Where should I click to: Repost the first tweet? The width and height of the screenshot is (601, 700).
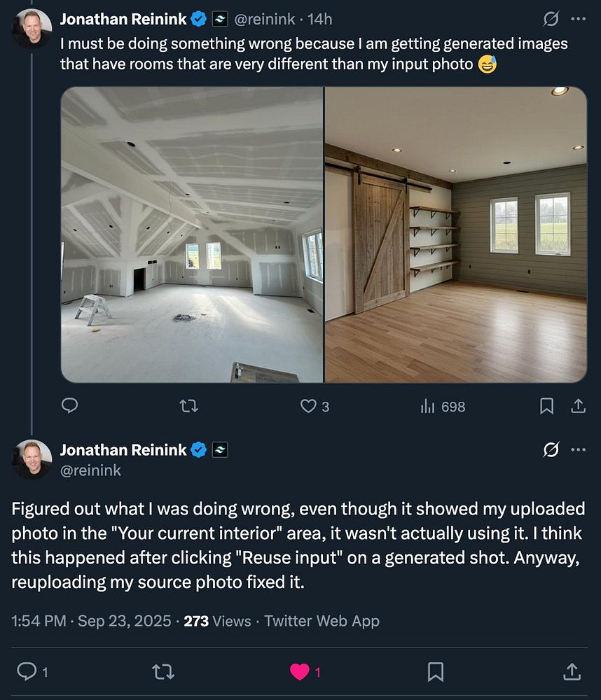[188, 406]
